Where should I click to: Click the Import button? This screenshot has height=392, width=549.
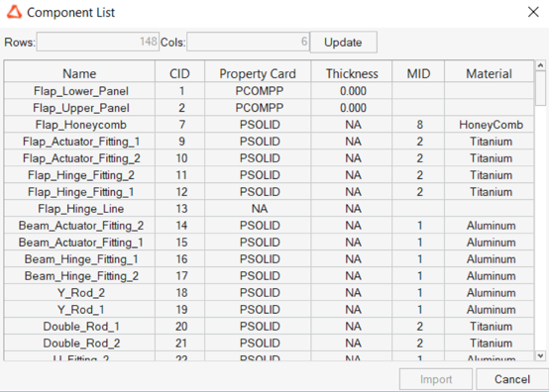point(436,379)
